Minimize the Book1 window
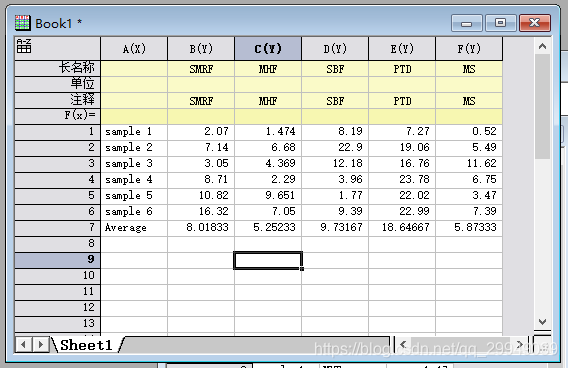The height and width of the screenshot is (368, 568). click(x=467, y=23)
